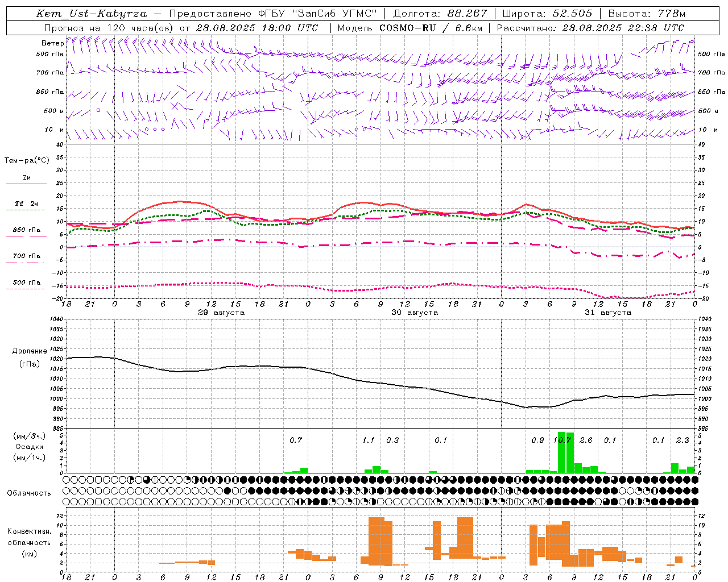Click the Высота: 778м elevation text

pos(647,14)
